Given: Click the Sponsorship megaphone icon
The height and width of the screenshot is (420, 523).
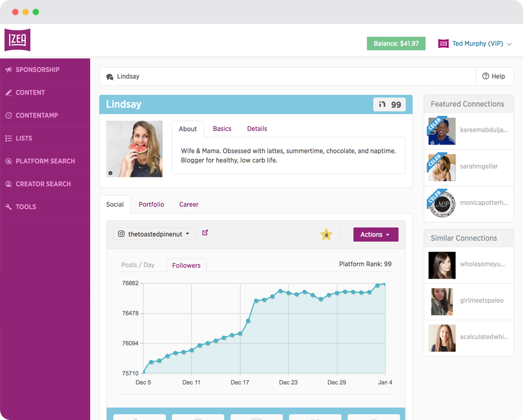Looking at the screenshot, I should coord(9,70).
